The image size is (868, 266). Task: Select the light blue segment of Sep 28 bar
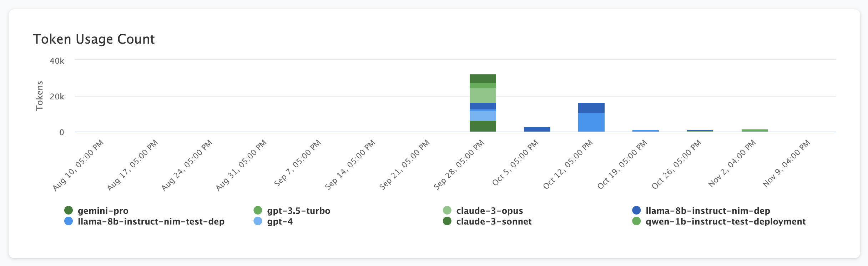(483, 116)
